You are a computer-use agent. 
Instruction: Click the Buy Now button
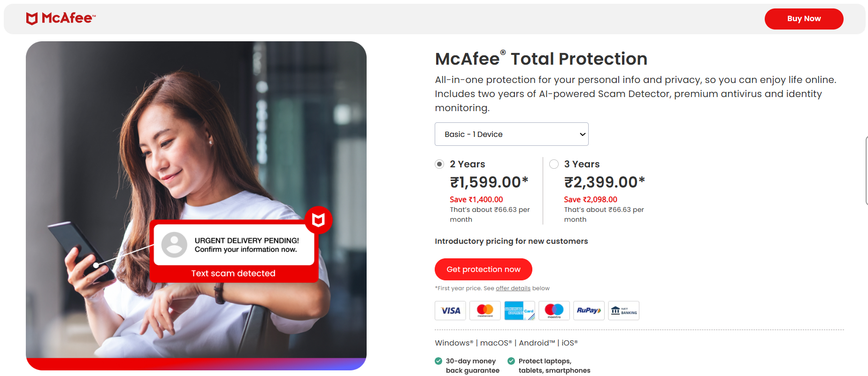coord(804,19)
